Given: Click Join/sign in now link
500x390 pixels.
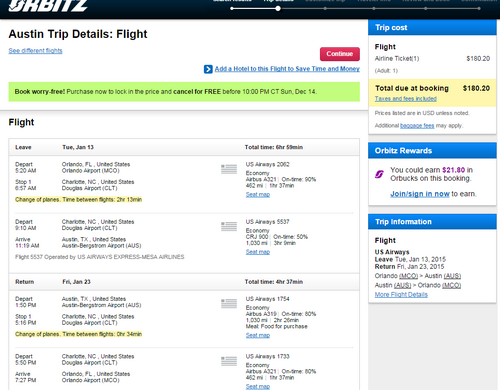Looking at the screenshot, I should 420,194.
